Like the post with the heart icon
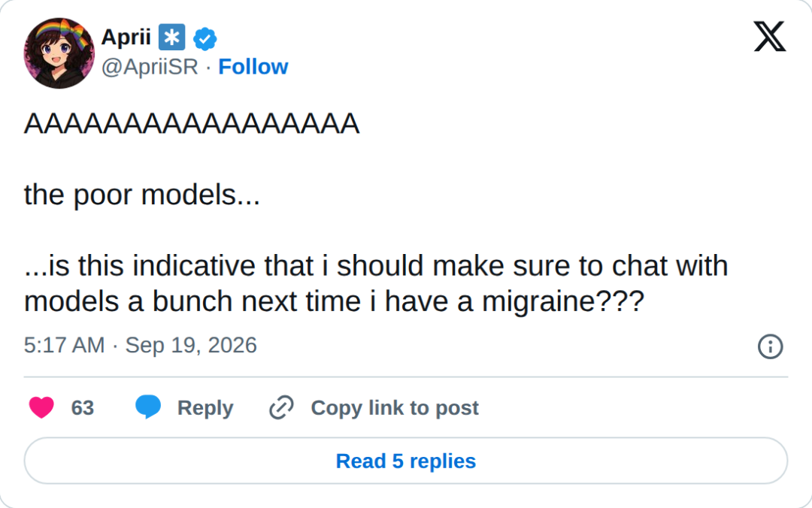The height and width of the screenshot is (508, 812). point(41,407)
